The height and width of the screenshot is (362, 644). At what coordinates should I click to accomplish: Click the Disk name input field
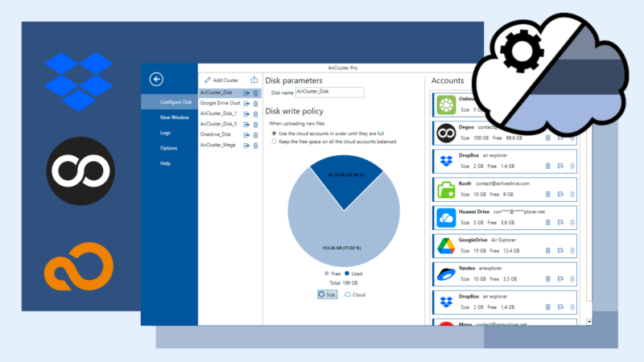coord(329,93)
